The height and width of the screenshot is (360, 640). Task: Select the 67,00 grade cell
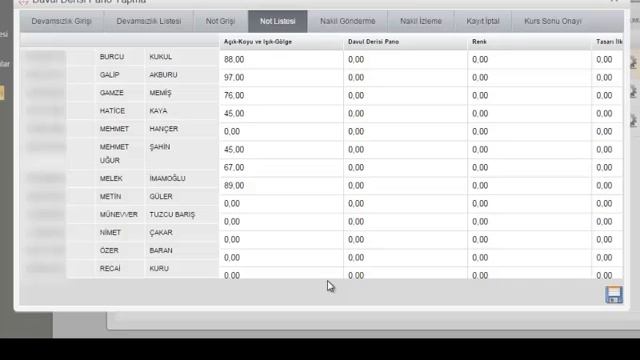pos(281,167)
